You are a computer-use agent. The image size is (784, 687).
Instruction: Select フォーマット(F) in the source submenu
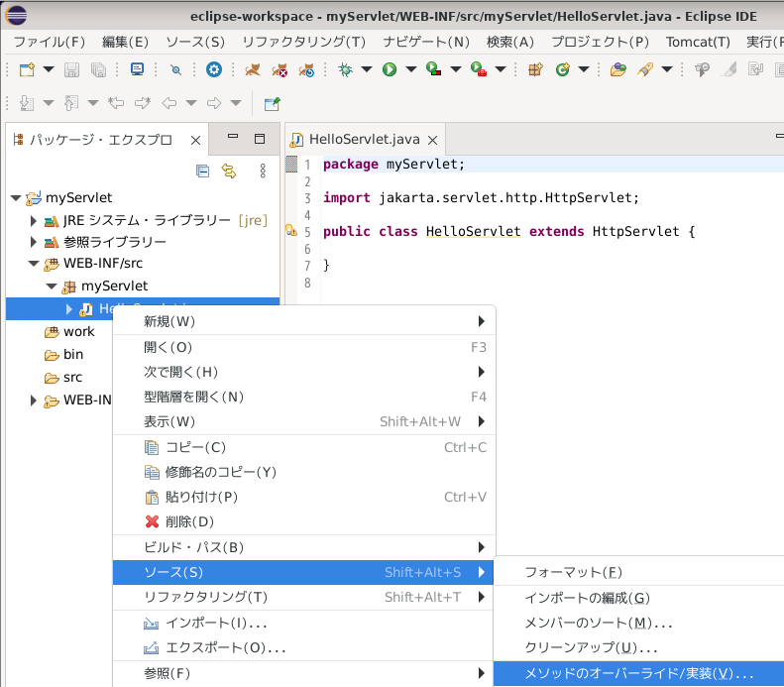click(639, 573)
